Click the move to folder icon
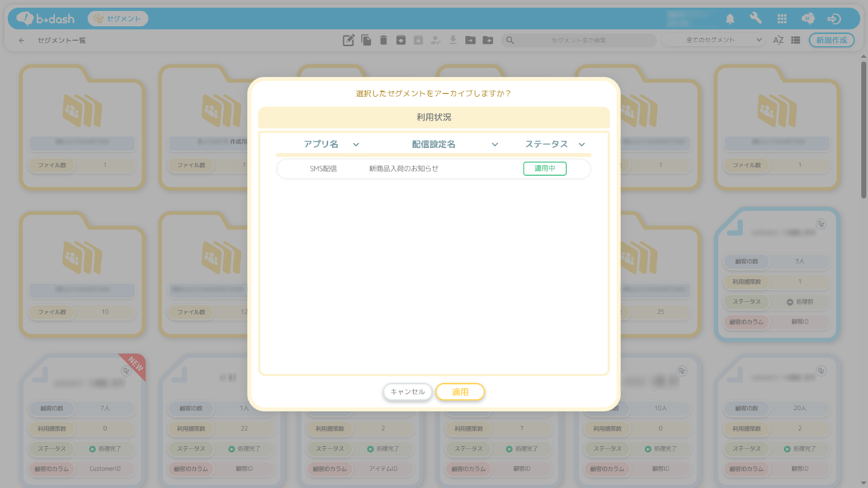The height and width of the screenshot is (488, 868). coord(470,41)
